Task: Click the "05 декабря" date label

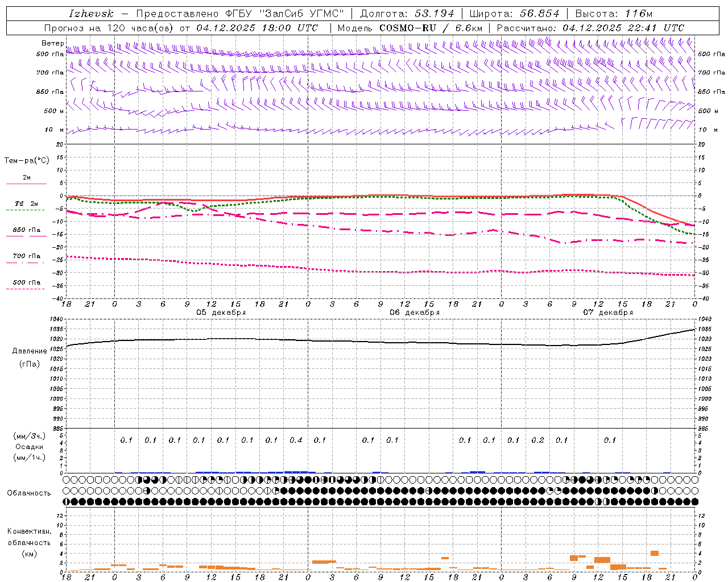Action: click(x=221, y=313)
